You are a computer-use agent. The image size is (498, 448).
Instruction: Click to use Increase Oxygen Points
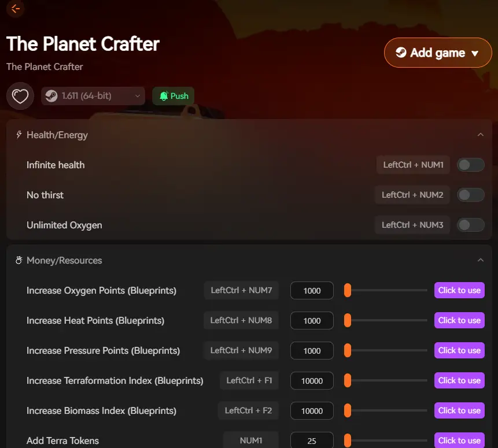459,290
